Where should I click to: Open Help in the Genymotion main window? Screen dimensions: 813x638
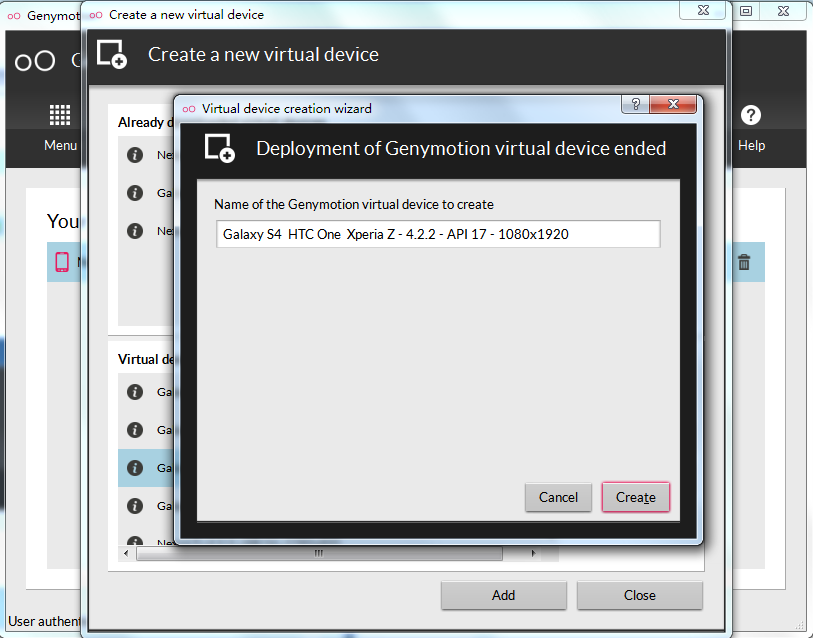tap(751, 128)
